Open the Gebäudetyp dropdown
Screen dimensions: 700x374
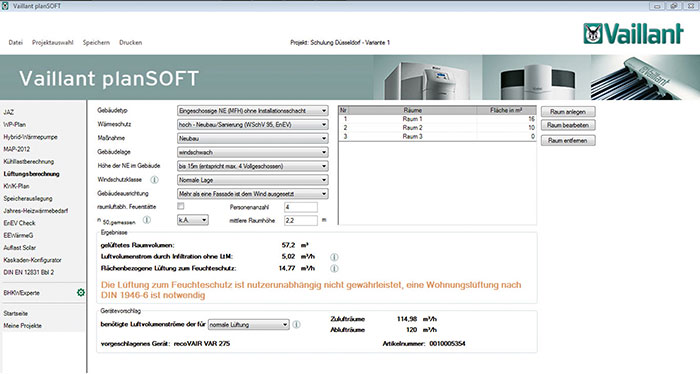pos(253,111)
